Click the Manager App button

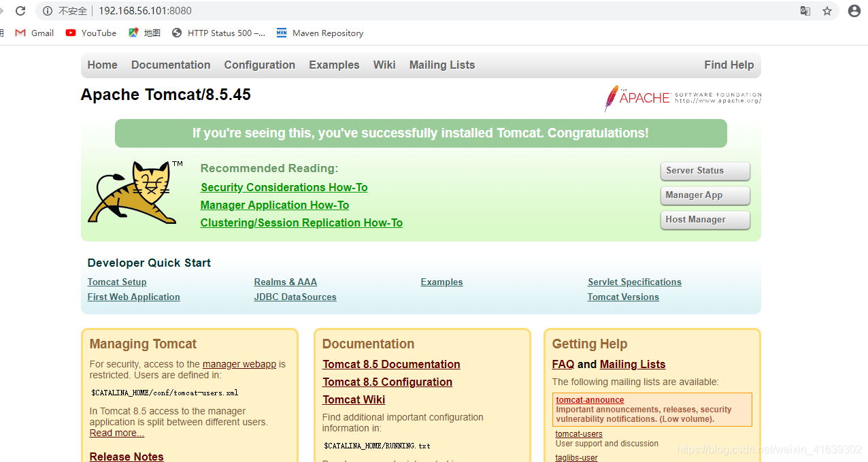click(x=705, y=195)
